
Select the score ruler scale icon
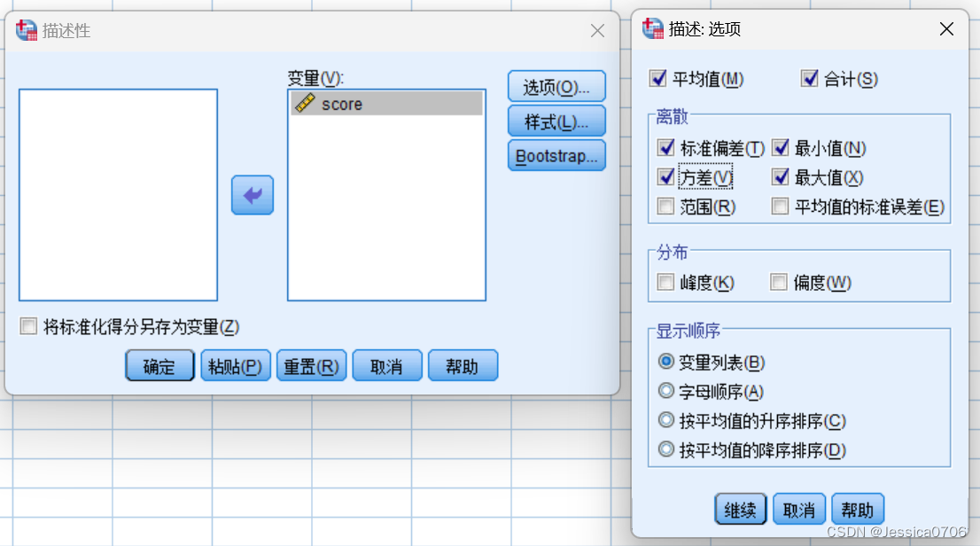pos(305,103)
